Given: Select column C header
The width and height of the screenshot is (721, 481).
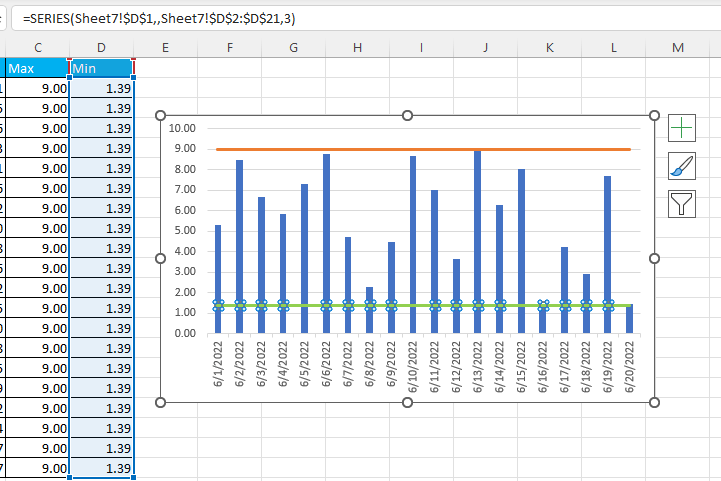Looking at the screenshot, I should point(38,48).
